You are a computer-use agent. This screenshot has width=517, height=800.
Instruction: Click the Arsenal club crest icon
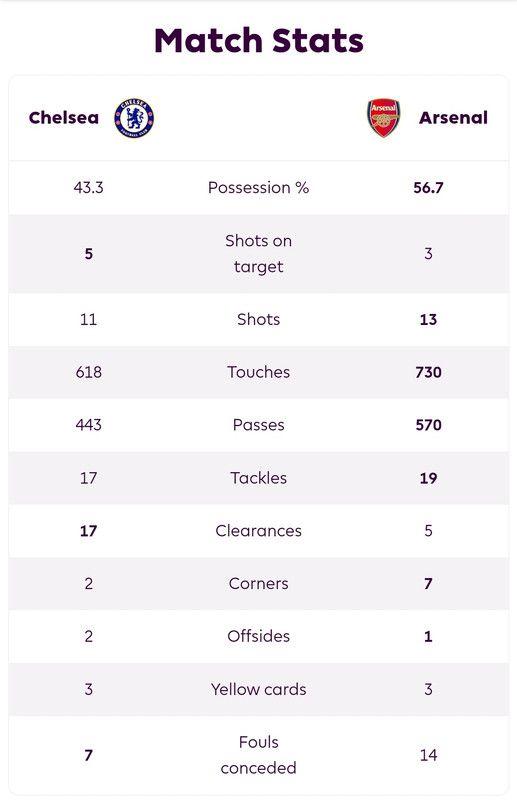point(384,118)
